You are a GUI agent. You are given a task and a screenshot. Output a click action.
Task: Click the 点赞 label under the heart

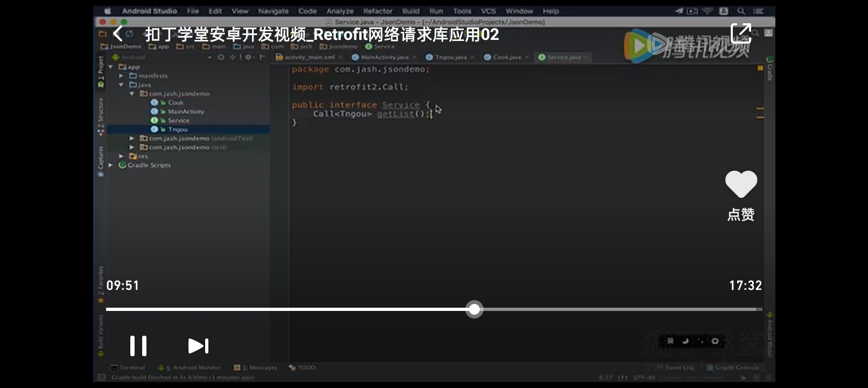pos(741,215)
